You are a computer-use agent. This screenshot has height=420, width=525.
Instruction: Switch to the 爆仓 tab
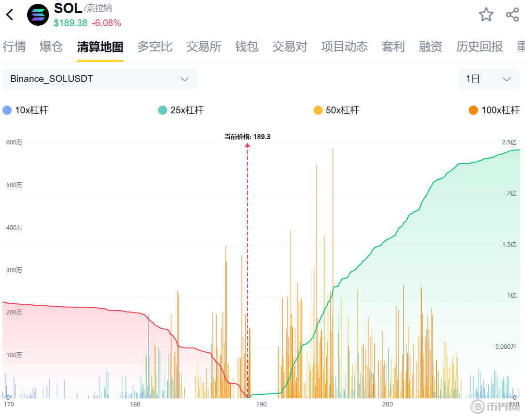51,47
